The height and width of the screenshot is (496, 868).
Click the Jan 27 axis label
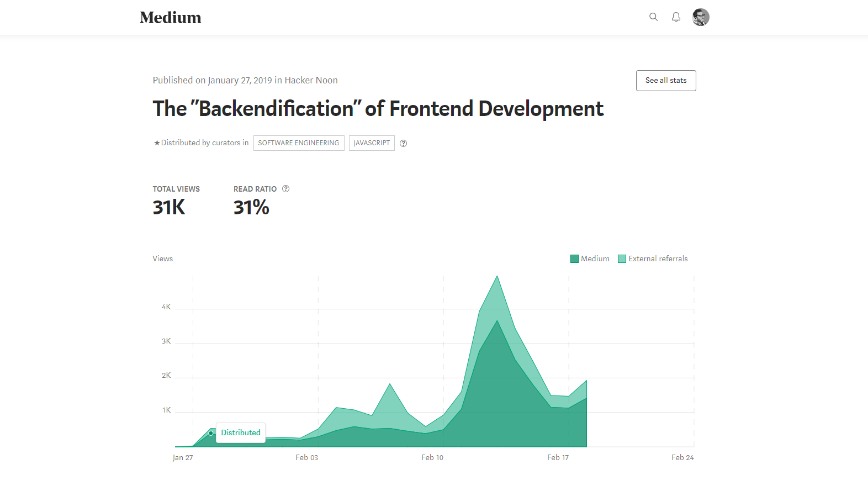[183, 457]
